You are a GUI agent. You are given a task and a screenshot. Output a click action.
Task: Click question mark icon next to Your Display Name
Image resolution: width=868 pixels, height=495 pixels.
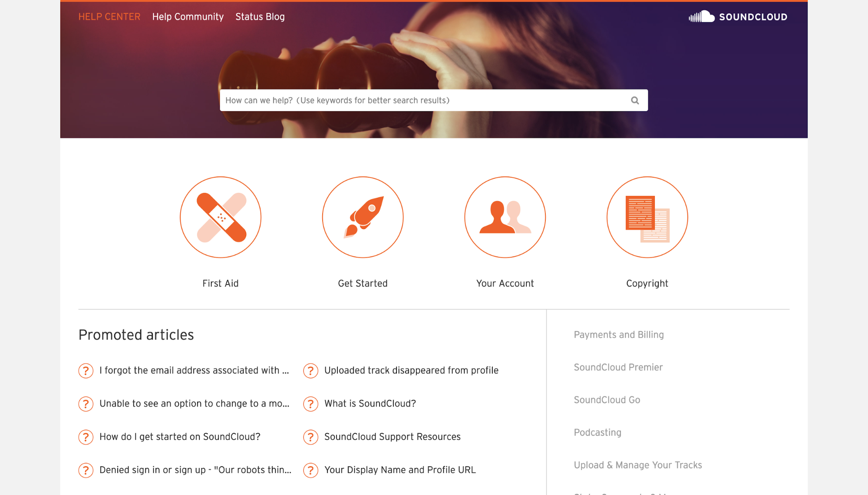311,470
